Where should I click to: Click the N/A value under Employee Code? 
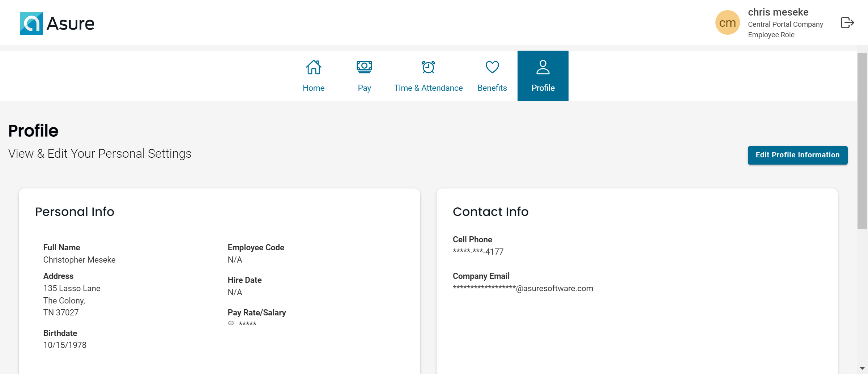coord(235,260)
